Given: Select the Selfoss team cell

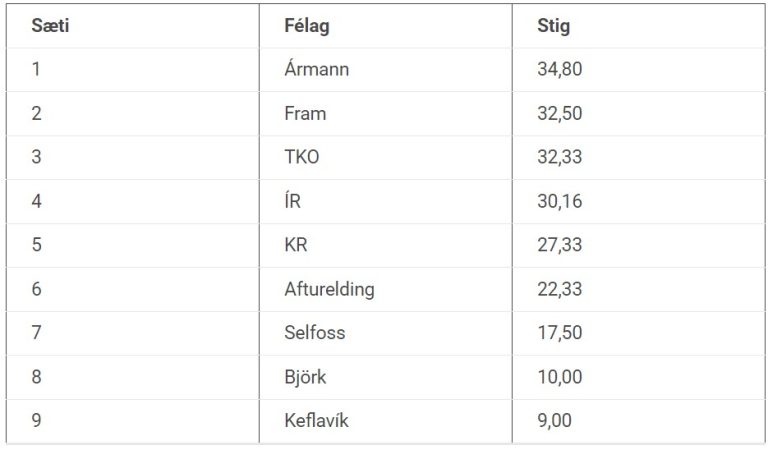Looking at the screenshot, I should click(314, 333).
